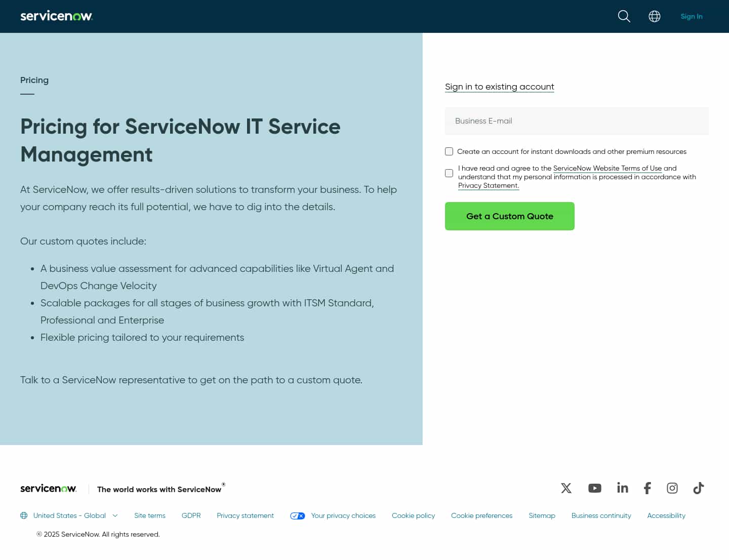This screenshot has height=560, width=729.
Task: Visit ServiceNow's Facebook page
Action: point(647,488)
